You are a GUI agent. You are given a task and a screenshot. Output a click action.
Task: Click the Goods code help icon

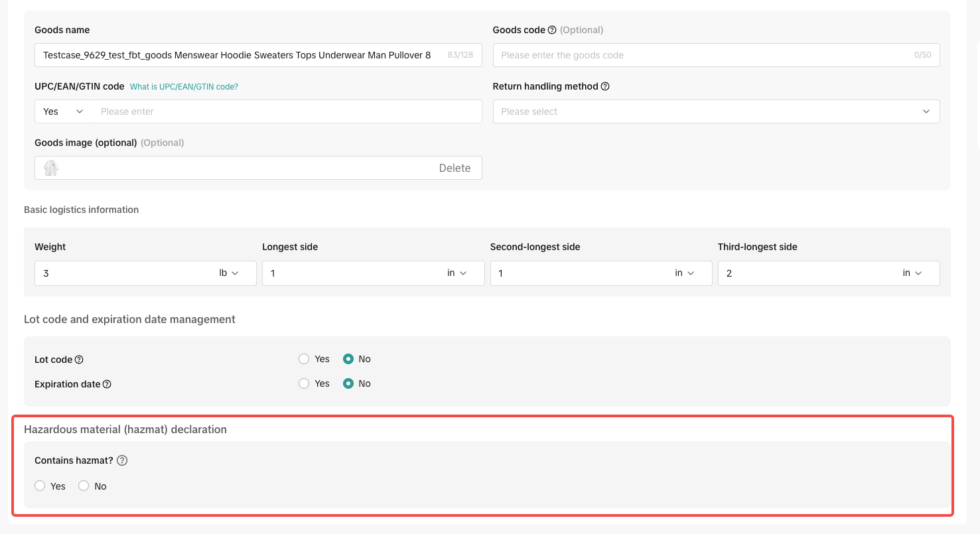pyautogui.click(x=552, y=30)
